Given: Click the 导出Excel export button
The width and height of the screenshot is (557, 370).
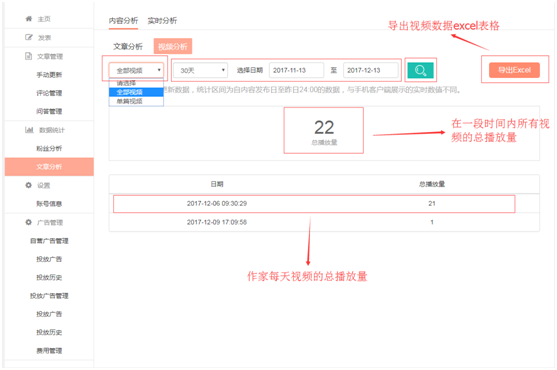Looking at the screenshot, I should pyautogui.click(x=514, y=70).
